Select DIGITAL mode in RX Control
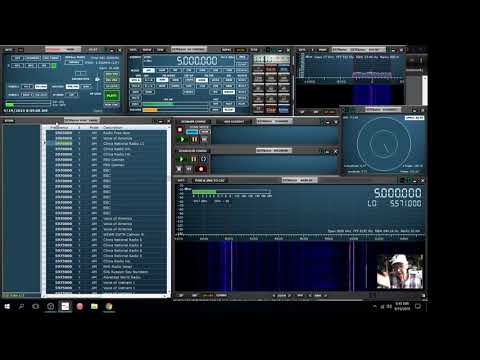 (242, 70)
